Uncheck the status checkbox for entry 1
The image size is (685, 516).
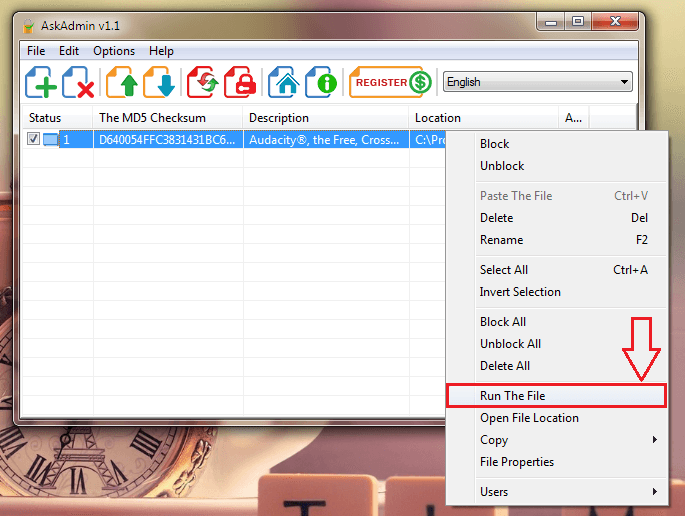pyautogui.click(x=33, y=141)
